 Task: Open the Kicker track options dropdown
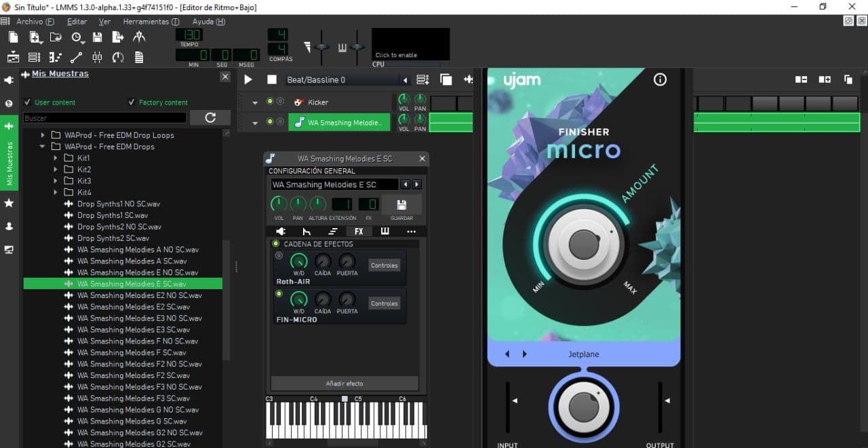[256, 102]
